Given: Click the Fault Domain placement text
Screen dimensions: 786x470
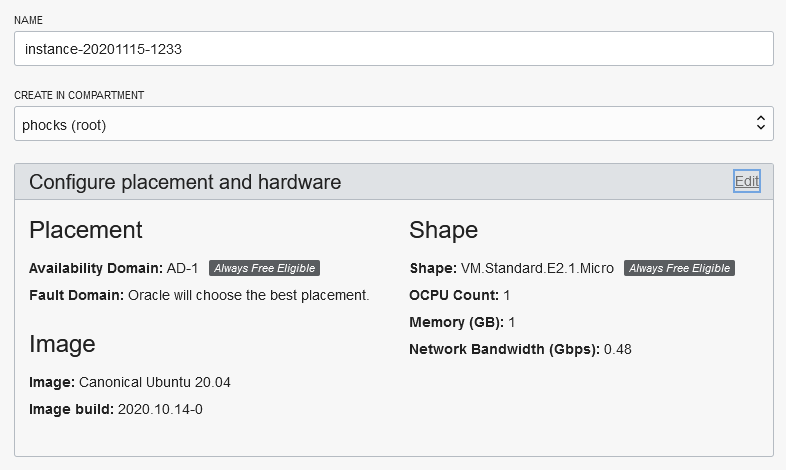Looking at the screenshot, I should 249,295.
